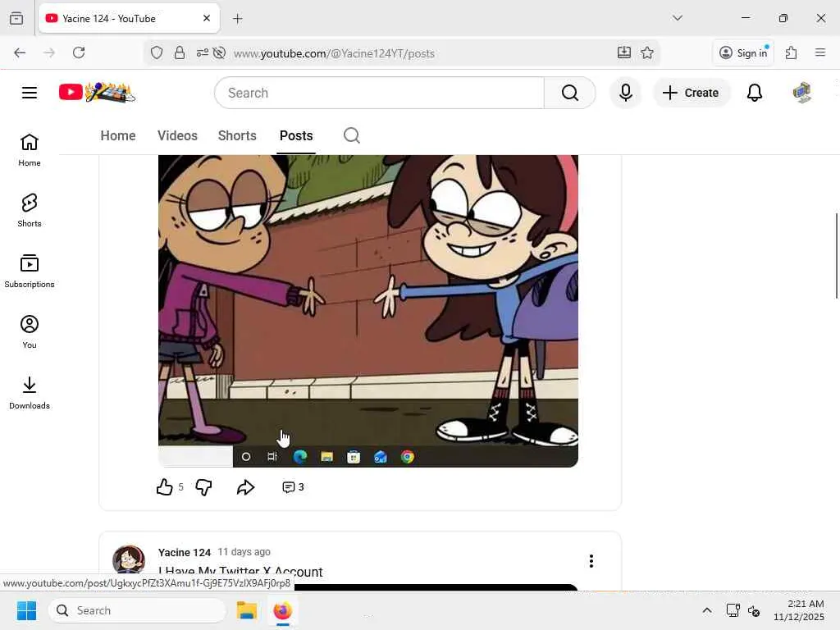This screenshot has height=630, width=840.
Task: Open the muted volume tray icon
Action: click(x=754, y=610)
